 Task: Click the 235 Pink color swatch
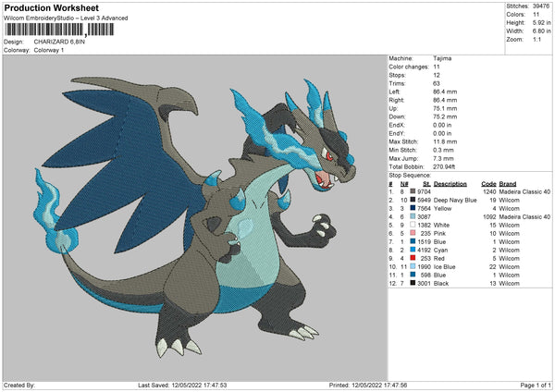click(413, 233)
